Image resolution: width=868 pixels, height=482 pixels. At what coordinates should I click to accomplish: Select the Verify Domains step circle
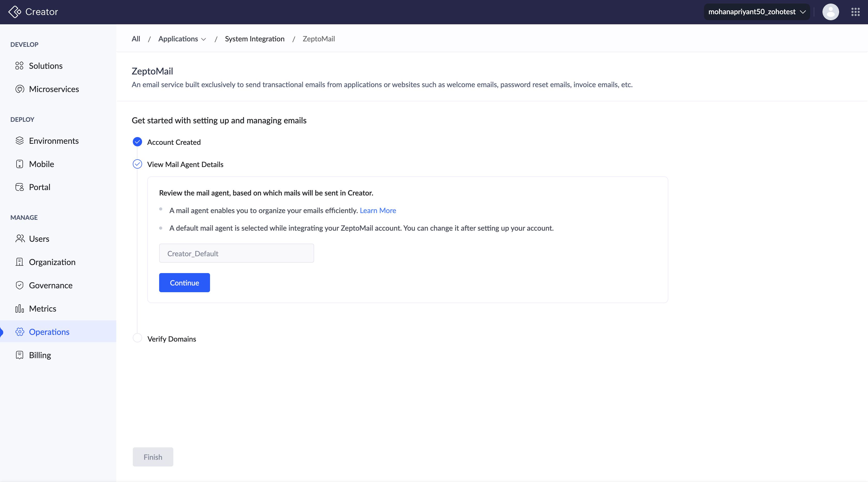pos(137,338)
